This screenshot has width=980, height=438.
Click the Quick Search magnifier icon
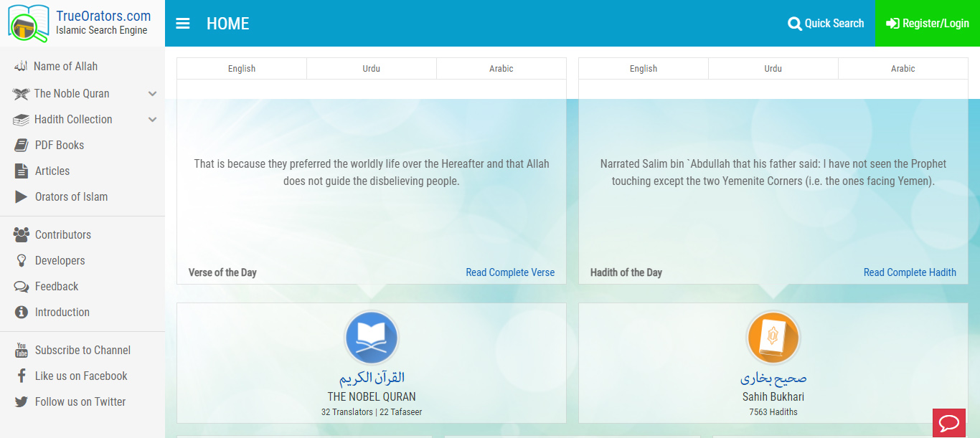pyautogui.click(x=794, y=24)
